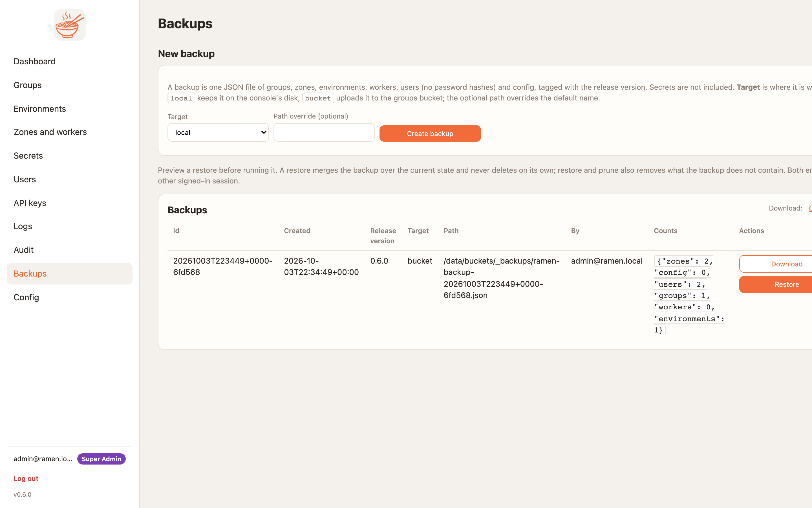Click the v0.6.0 version label
Screen dimensions: 812x508
tap(23, 494)
